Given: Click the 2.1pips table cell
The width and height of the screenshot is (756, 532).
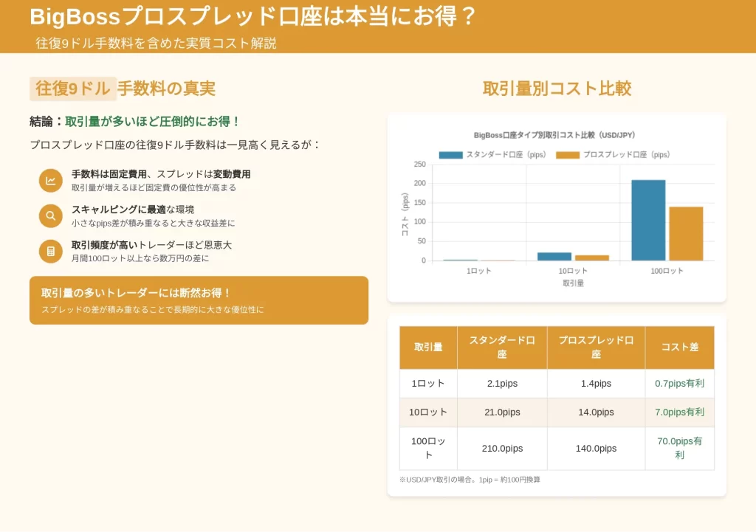Looking at the screenshot, I should (502, 384).
